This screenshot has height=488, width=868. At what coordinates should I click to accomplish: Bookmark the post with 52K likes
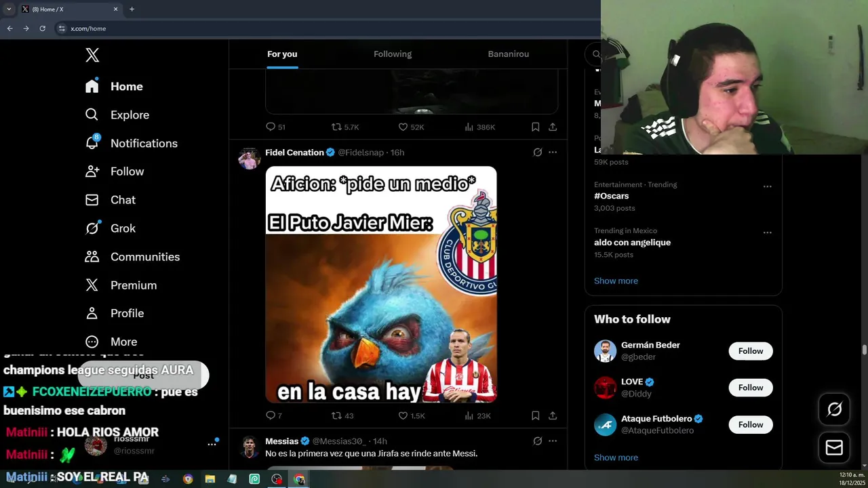pyautogui.click(x=535, y=127)
